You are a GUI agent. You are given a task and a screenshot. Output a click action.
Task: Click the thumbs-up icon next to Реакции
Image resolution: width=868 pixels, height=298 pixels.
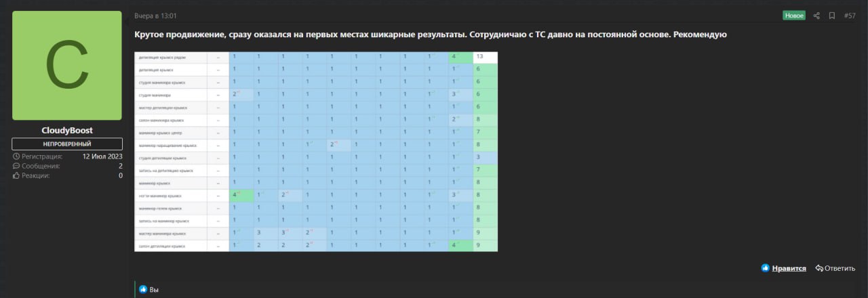pyautogui.click(x=16, y=175)
